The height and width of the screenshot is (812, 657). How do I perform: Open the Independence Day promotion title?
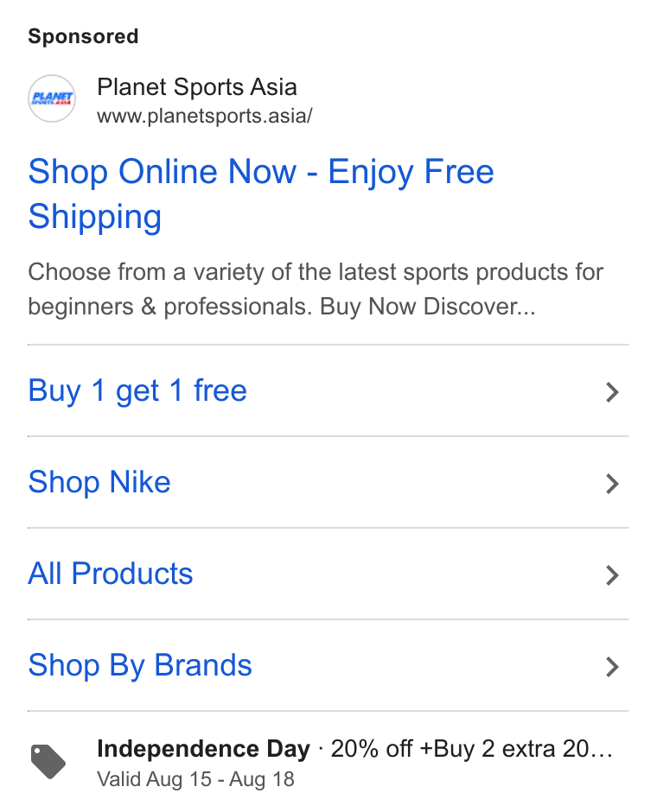pyautogui.click(x=203, y=749)
